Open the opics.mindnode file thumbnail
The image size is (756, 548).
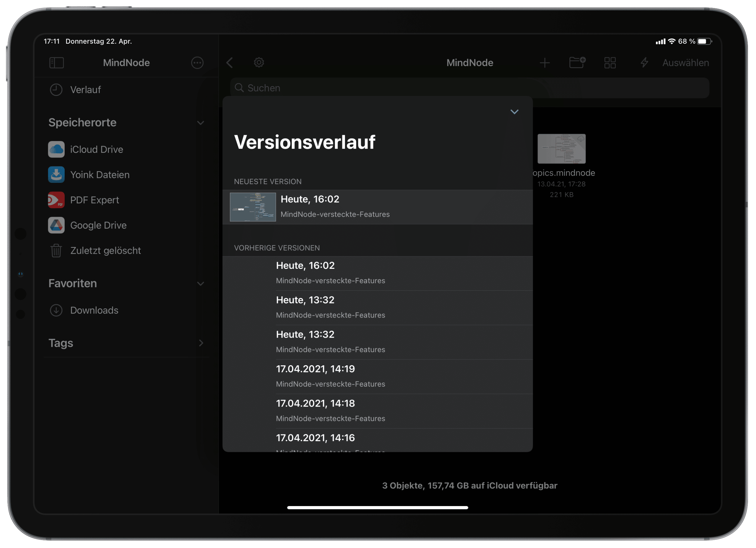click(x=561, y=149)
